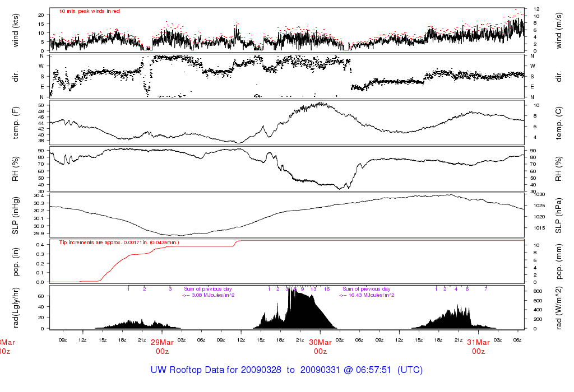This screenshot has height=392, width=574.
Task: Click the 'pcp. (in)' axis label
Action: pyautogui.click(x=16, y=262)
